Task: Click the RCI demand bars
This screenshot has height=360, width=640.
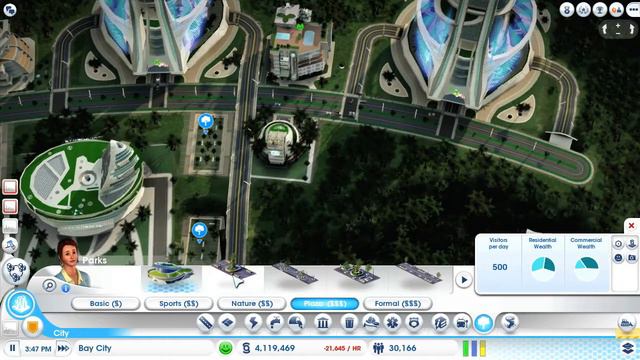Action: pyautogui.click(x=474, y=348)
